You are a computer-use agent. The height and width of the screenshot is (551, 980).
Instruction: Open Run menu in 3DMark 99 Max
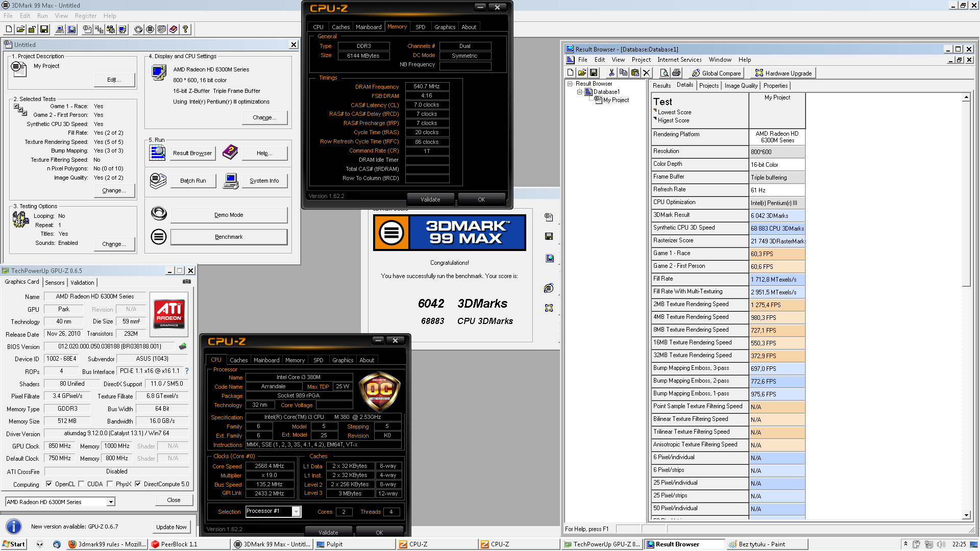pos(42,16)
